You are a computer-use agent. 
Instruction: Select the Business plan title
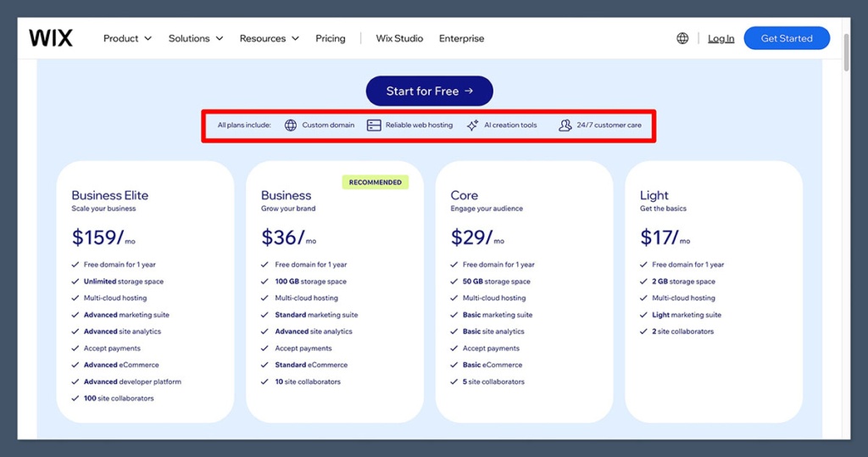[x=287, y=195]
